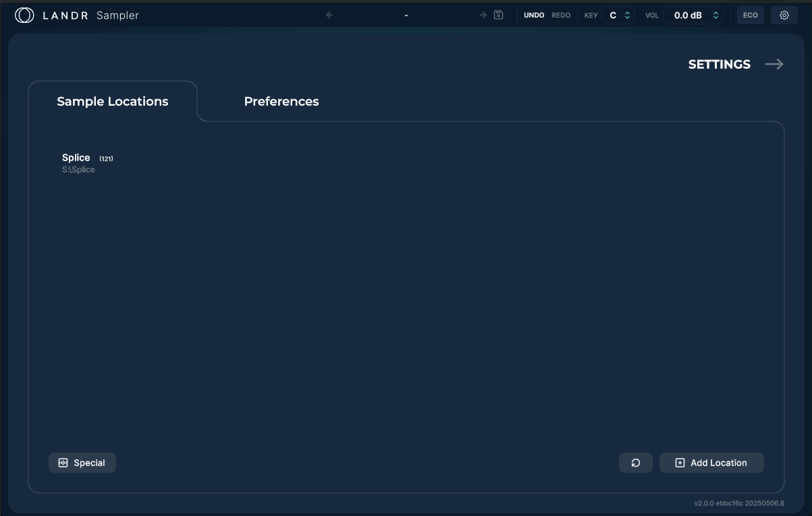Image resolution: width=812 pixels, height=516 pixels.
Task: Click the UNDO button
Action: [x=534, y=16]
